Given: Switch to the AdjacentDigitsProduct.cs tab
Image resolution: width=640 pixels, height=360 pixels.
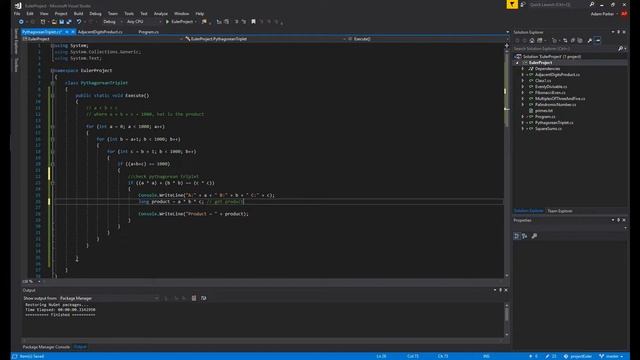Looking at the screenshot, I should pos(100,32).
